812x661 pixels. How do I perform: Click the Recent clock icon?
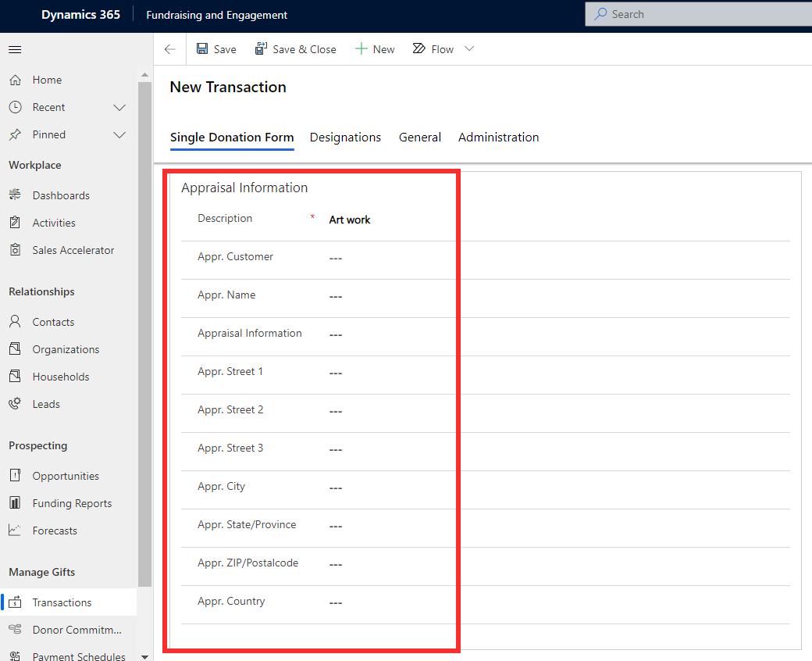pyautogui.click(x=16, y=107)
